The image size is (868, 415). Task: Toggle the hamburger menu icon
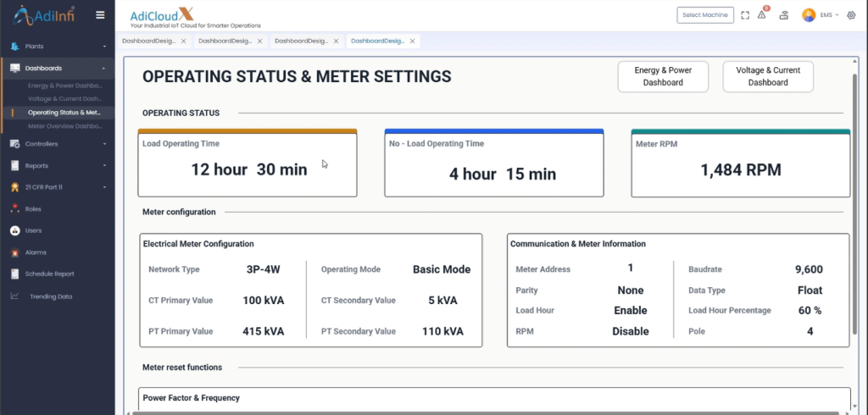tap(100, 15)
